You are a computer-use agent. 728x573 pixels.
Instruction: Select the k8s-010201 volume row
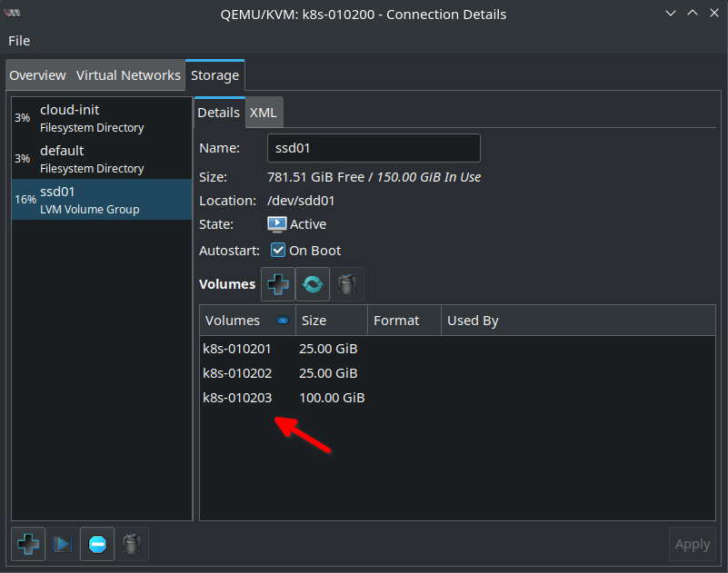[457, 349]
